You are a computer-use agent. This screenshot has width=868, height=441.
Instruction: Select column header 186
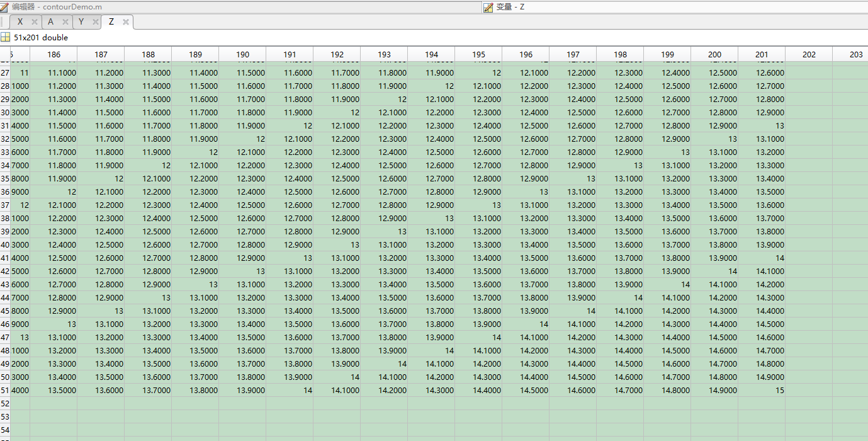[x=54, y=54]
